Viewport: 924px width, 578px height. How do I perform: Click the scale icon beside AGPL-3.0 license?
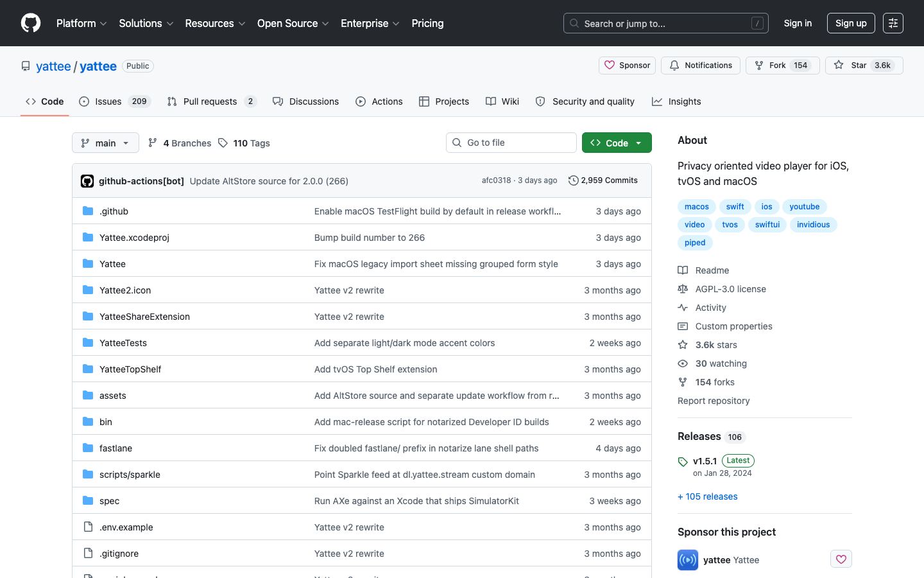pos(683,289)
